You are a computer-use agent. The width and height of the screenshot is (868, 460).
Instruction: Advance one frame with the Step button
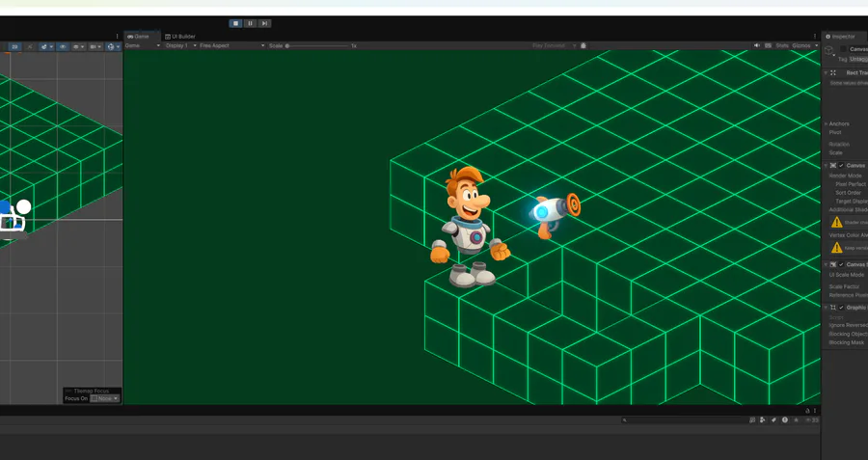pyautogui.click(x=264, y=23)
